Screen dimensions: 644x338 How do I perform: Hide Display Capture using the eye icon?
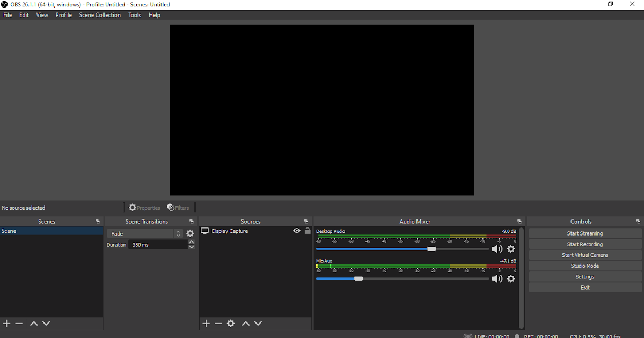[x=296, y=231]
